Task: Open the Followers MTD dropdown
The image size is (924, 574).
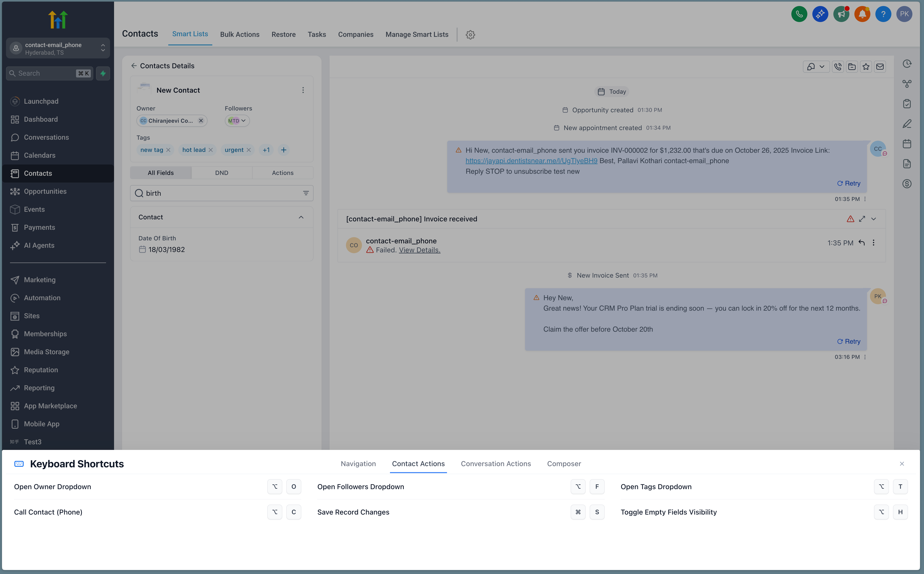Action: point(237,121)
